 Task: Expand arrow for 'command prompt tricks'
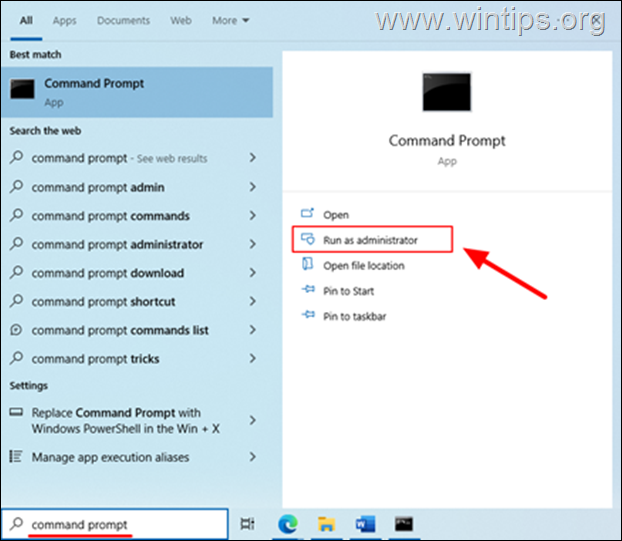(253, 358)
